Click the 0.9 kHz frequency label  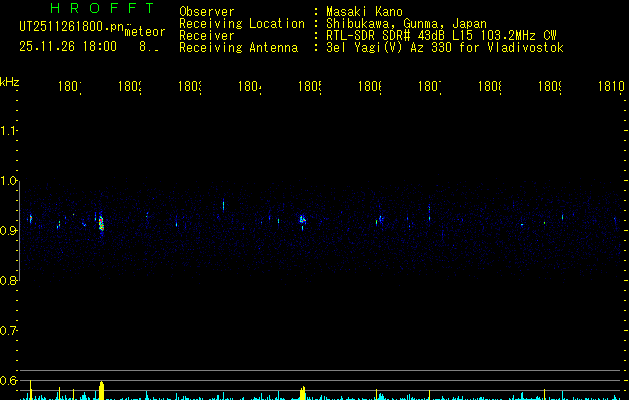pos(9,231)
